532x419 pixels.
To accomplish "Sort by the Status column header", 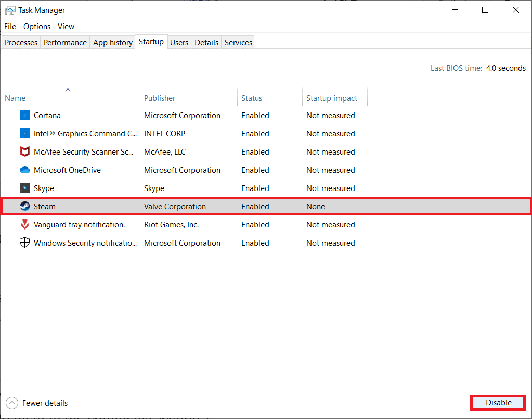I will tap(270, 96).
